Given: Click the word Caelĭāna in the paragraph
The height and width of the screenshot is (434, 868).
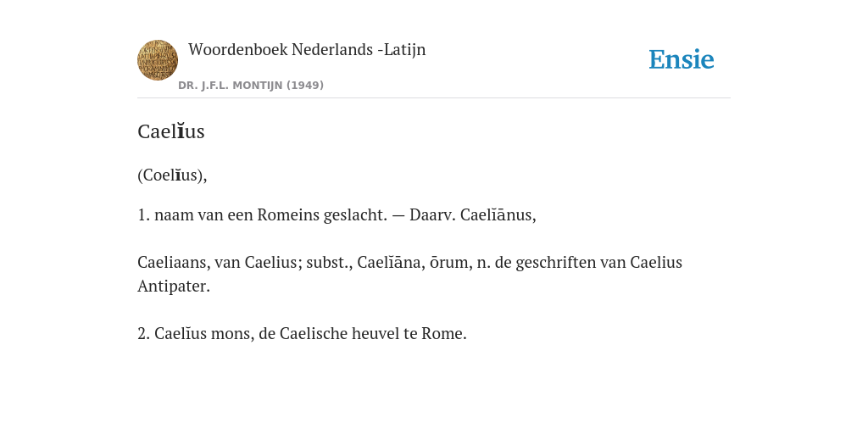Looking at the screenshot, I should [x=389, y=262].
